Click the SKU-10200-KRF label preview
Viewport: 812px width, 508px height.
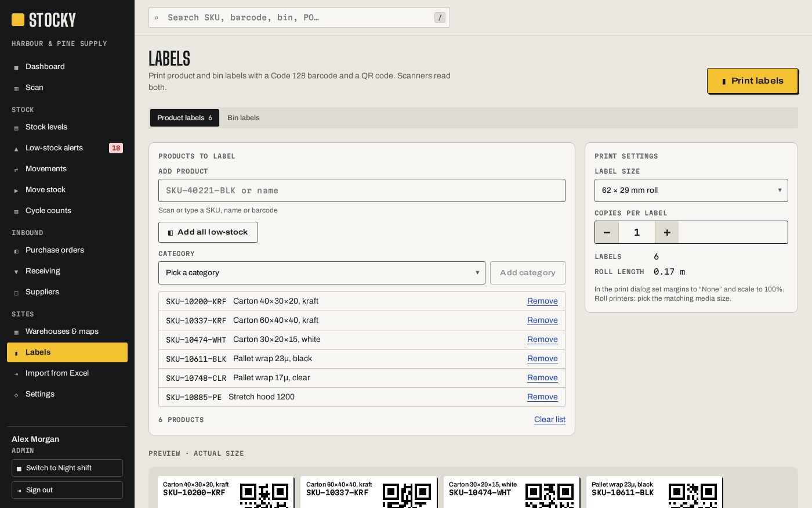[x=226, y=492]
